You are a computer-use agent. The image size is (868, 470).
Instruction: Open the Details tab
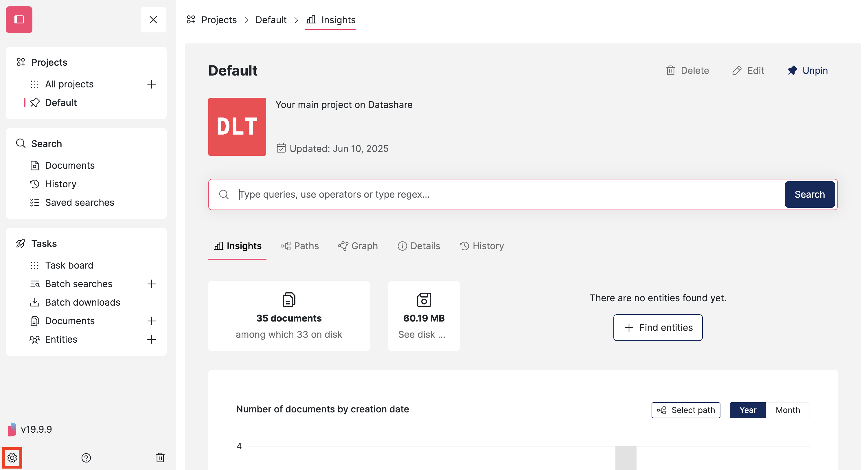[419, 246]
